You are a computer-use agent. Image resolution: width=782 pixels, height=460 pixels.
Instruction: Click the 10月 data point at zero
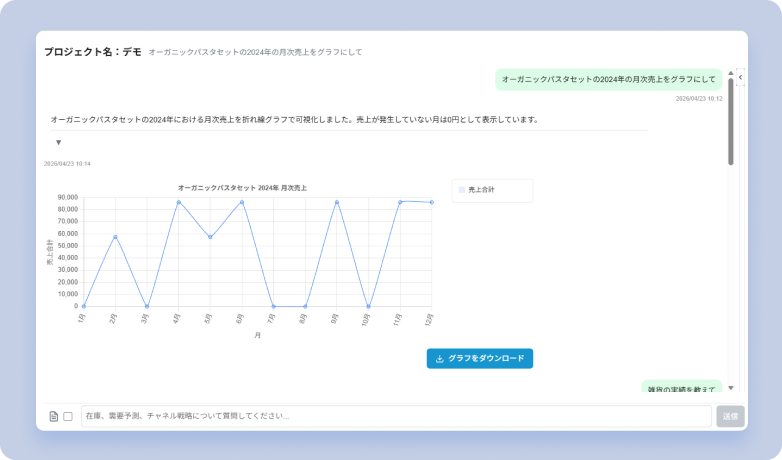tap(369, 306)
